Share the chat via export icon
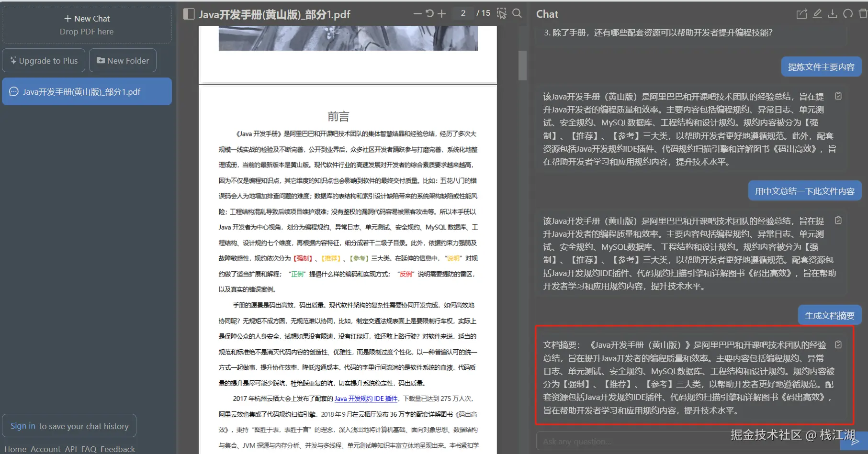The width and height of the screenshot is (868, 454). click(801, 14)
